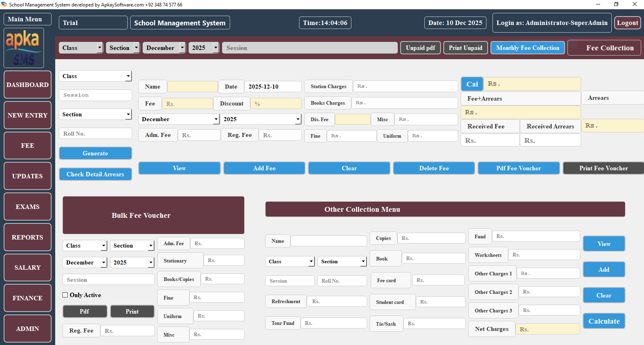Open UPDATES sidebar section
Viewport: 644px width, 345px height.
tap(27, 176)
